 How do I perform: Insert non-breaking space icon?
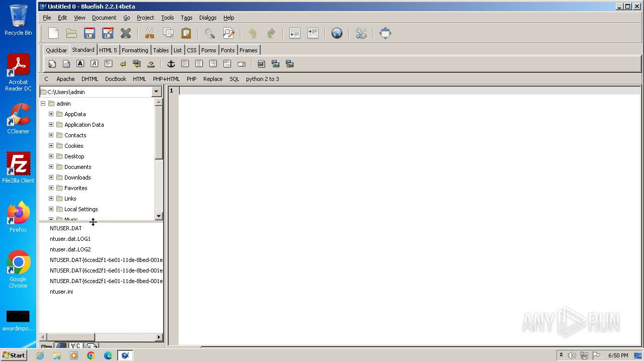pos(150,64)
